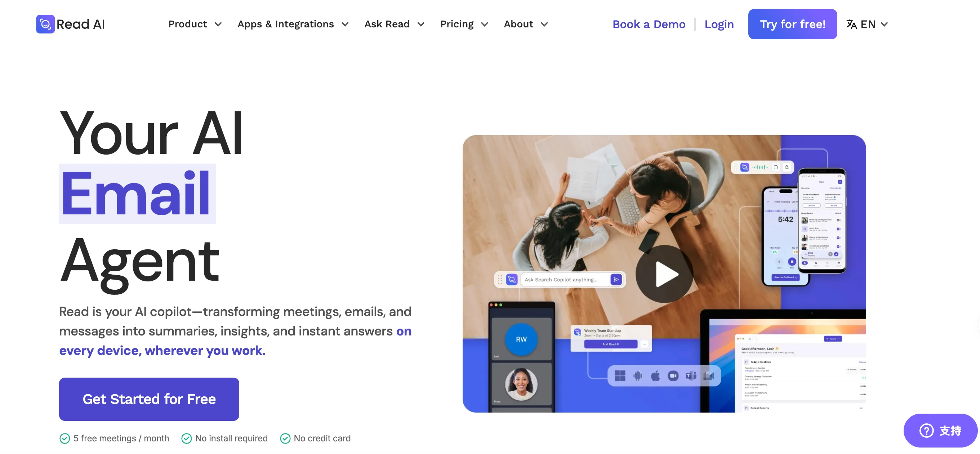Click the Windows platform icon
The height and width of the screenshot is (454, 980).
tap(620, 375)
